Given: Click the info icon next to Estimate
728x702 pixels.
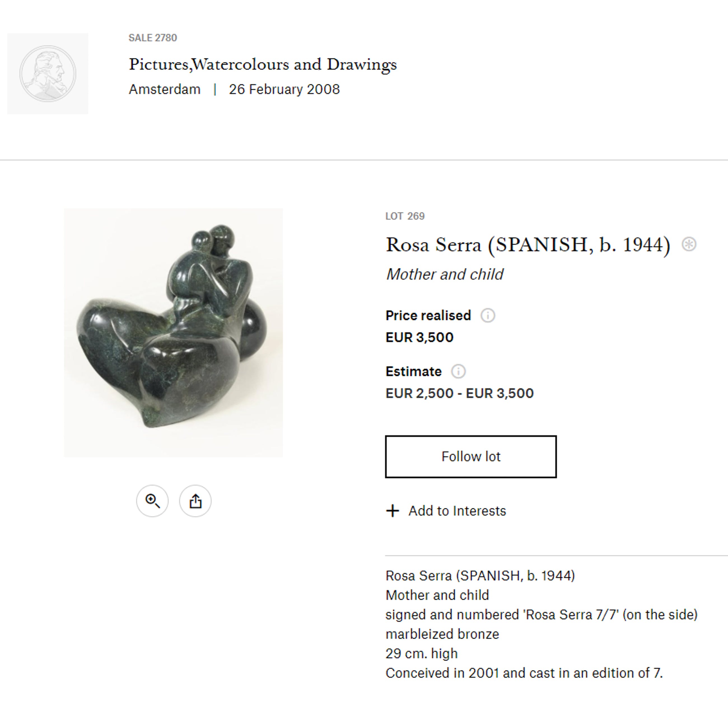Looking at the screenshot, I should click(x=458, y=371).
